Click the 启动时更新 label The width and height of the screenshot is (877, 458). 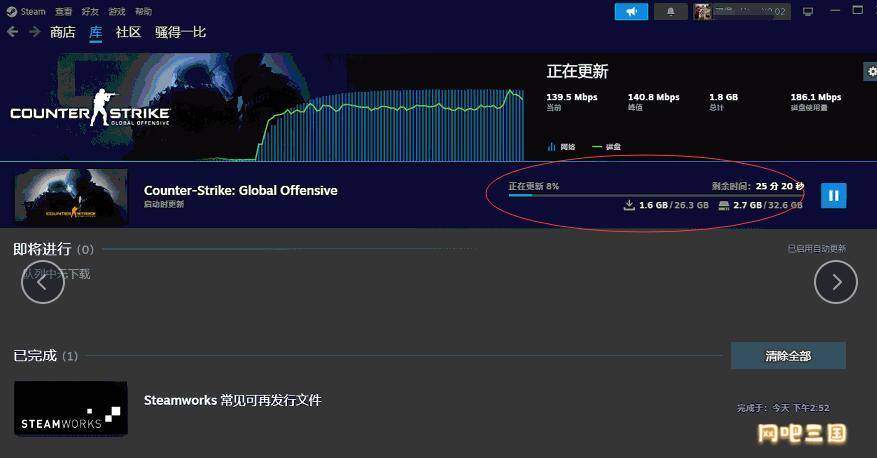click(164, 204)
